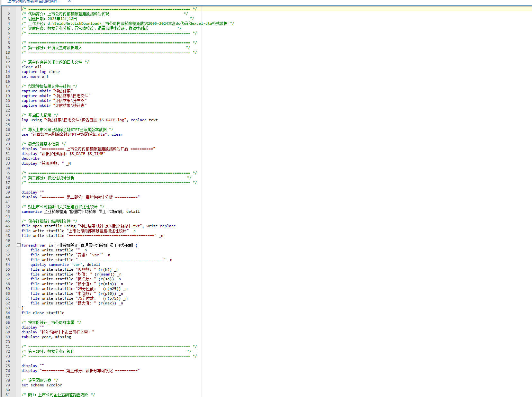Click the 'use' line loading the .dta file
This screenshot has width=532, height=397.
coord(72,134)
